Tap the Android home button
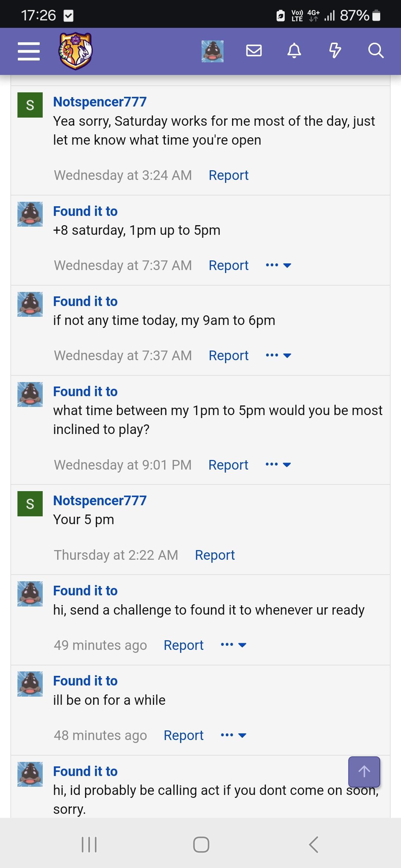 coord(201,845)
